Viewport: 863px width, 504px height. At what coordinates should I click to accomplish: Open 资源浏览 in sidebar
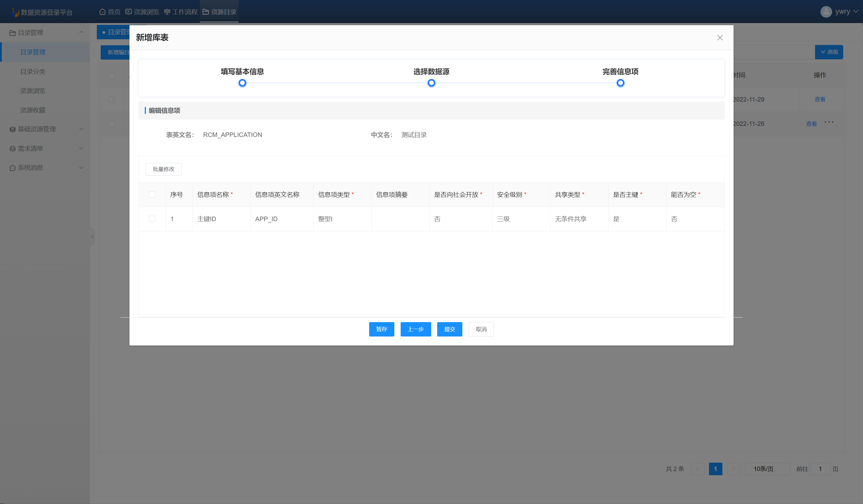tap(33, 91)
